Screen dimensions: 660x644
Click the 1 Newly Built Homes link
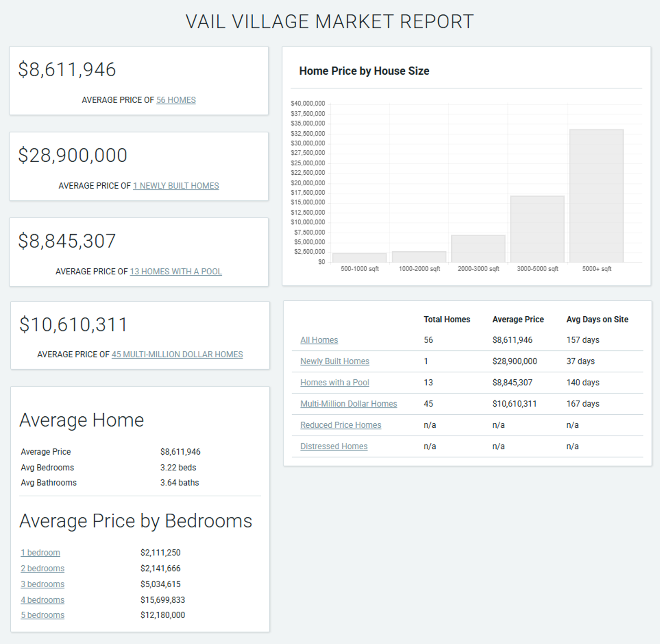(x=176, y=186)
